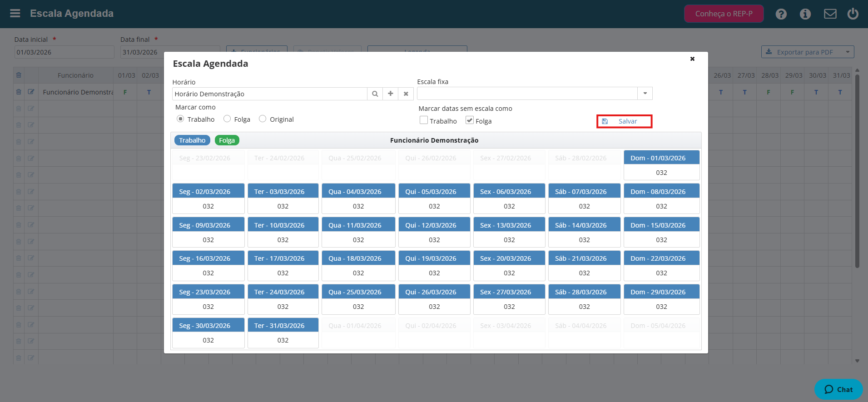Click scrollbar down arrow of grid
The width and height of the screenshot is (868, 402).
pyautogui.click(x=857, y=361)
